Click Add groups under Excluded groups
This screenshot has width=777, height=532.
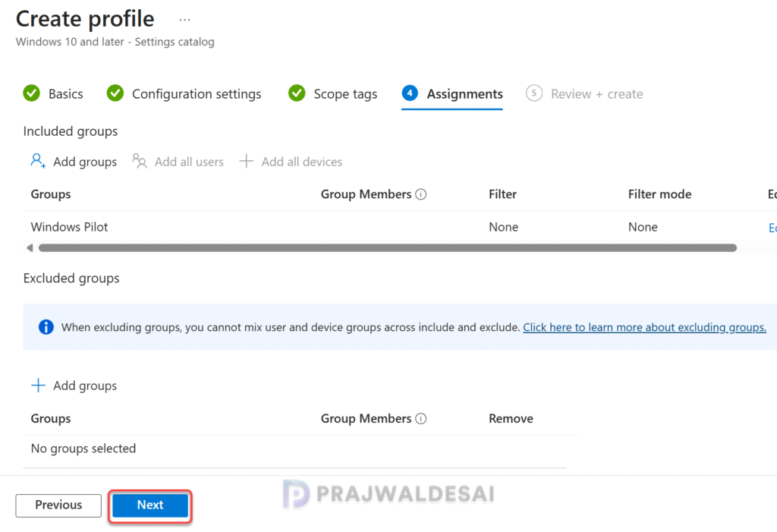74,386
